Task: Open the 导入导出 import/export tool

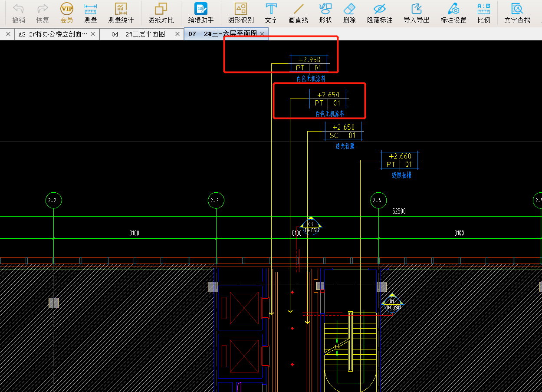Action: (x=417, y=9)
